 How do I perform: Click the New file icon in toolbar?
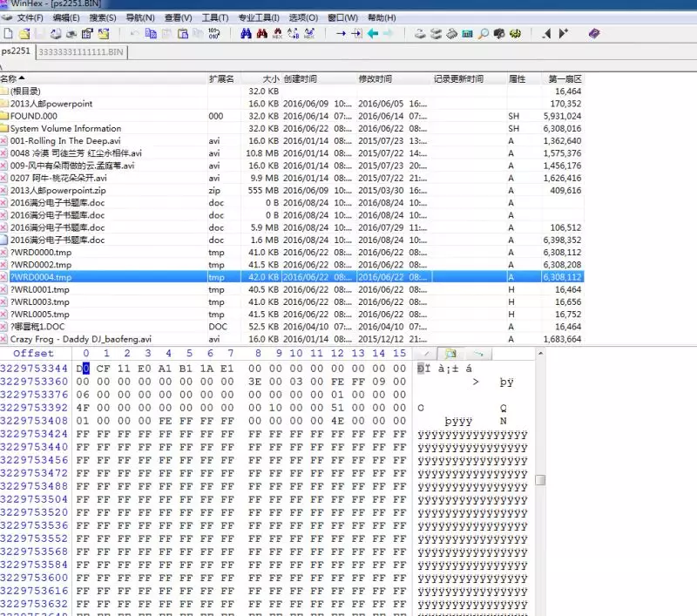click(x=8, y=34)
